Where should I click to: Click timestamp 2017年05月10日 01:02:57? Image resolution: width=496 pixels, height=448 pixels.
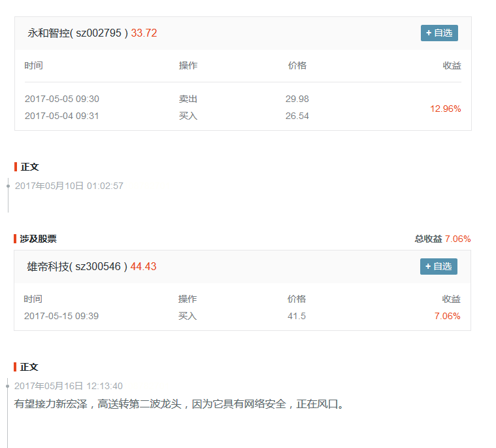[x=69, y=186]
